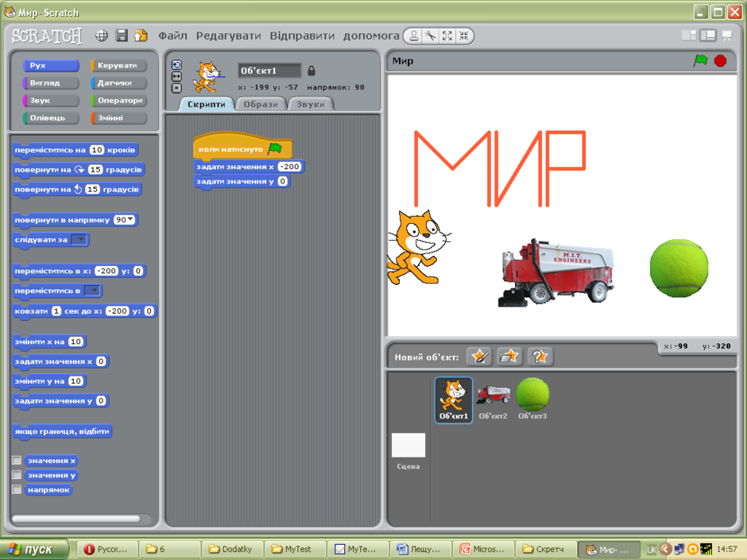Viewport: 747px width, 560px height.
Task: Click the globe language icon
Action: tap(102, 36)
